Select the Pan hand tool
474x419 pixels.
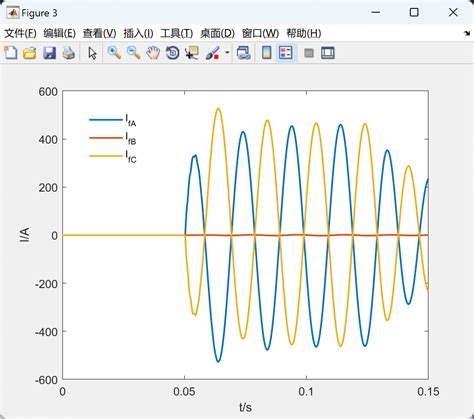pos(153,53)
